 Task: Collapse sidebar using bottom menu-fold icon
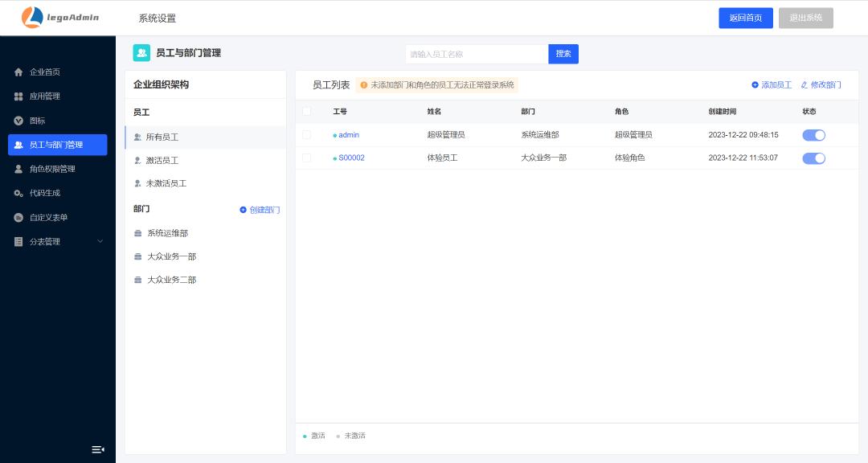(x=98, y=449)
